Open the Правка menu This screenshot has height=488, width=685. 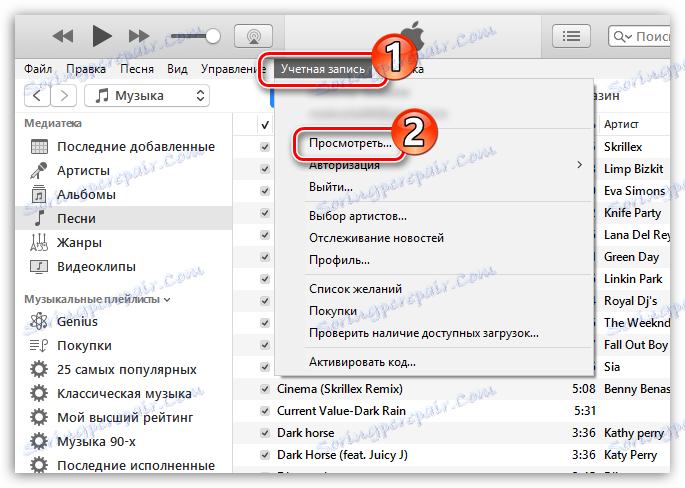(86, 69)
